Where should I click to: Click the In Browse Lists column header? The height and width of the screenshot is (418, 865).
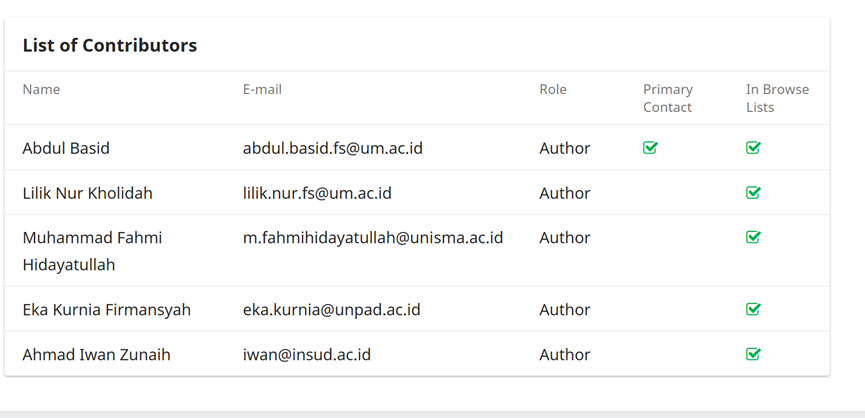point(777,98)
